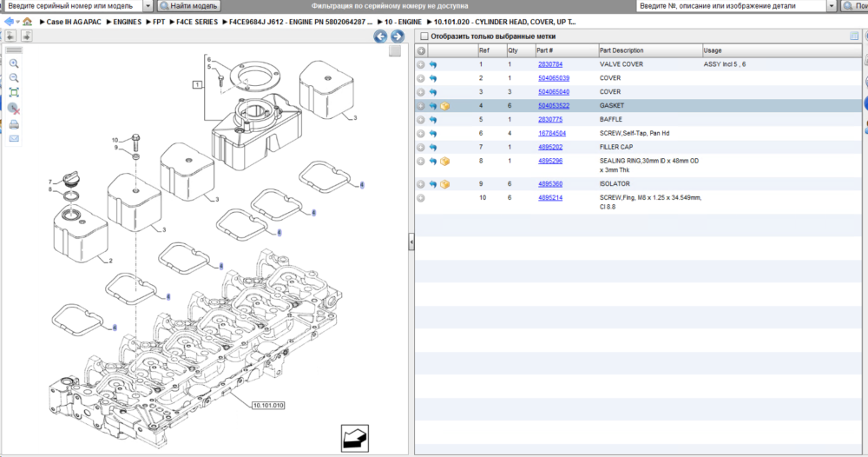Image resolution: width=868 pixels, height=457 pixels.
Task: Open the black arrow navigation image below diagram
Action: click(x=355, y=438)
